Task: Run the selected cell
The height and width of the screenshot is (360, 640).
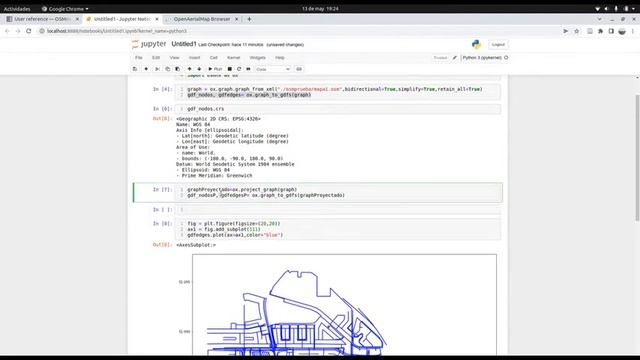Action: (215, 69)
